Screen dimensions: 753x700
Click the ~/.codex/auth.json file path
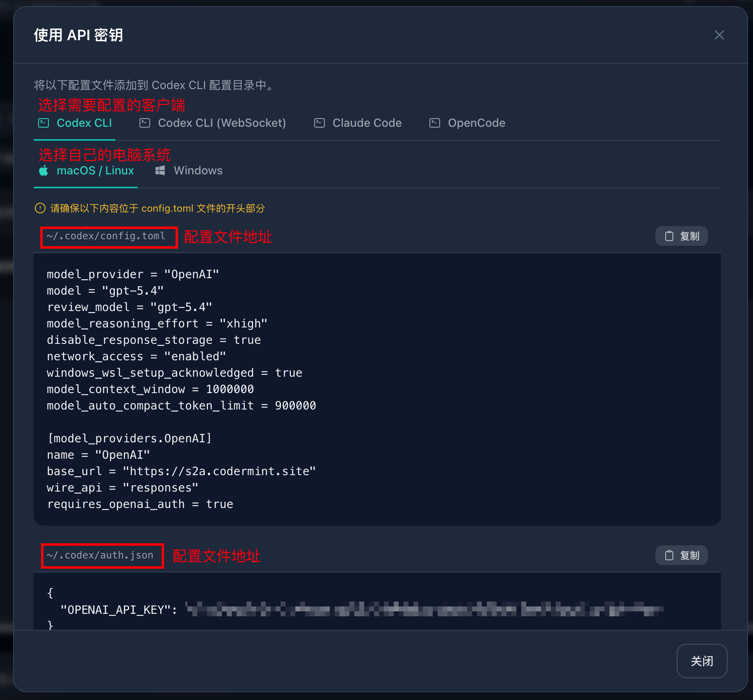(x=100, y=555)
